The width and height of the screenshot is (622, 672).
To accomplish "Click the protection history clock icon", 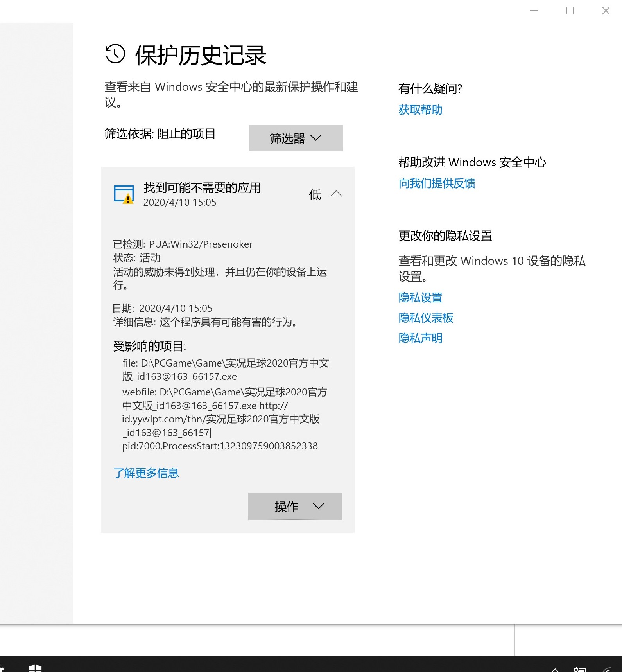I will [115, 54].
